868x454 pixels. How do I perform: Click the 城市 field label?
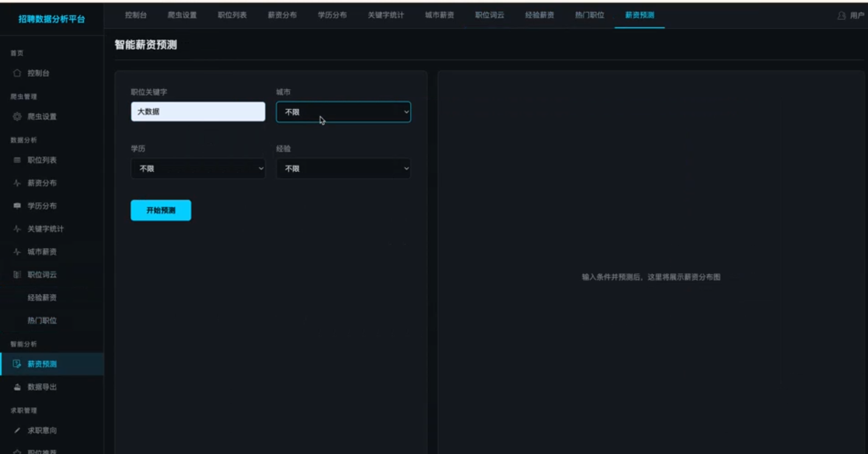pyautogui.click(x=283, y=92)
